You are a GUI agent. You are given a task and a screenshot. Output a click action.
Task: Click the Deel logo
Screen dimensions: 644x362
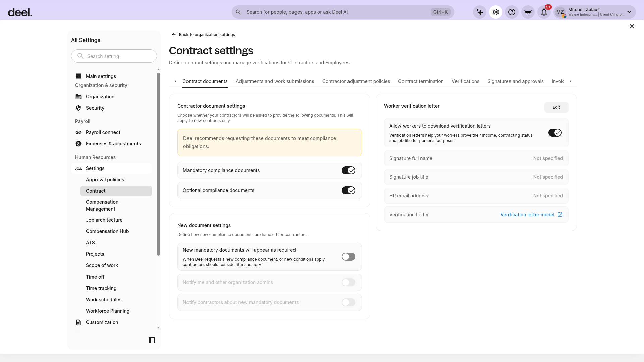pyautogui.click(x=20, y=13)
